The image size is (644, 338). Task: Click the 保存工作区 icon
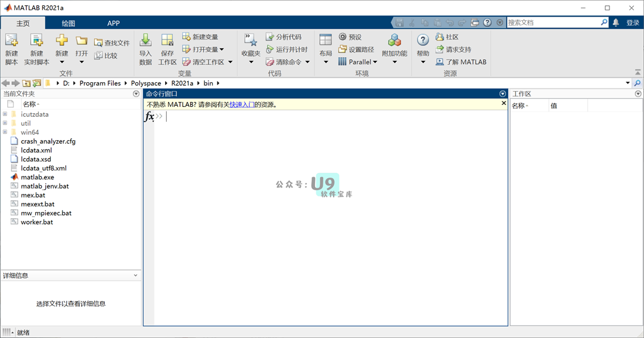pos(167,41)
